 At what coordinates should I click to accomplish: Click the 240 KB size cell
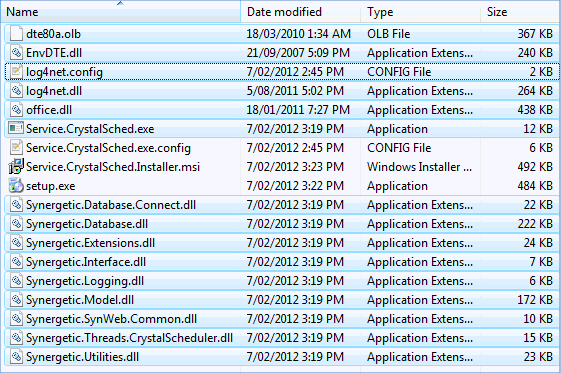coord(535,53)
